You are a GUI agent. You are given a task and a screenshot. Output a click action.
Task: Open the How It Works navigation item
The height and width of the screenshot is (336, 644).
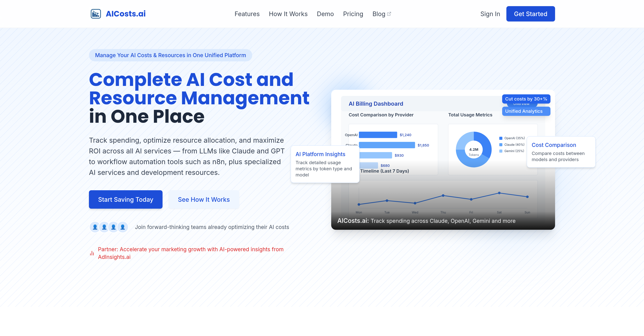288,14
